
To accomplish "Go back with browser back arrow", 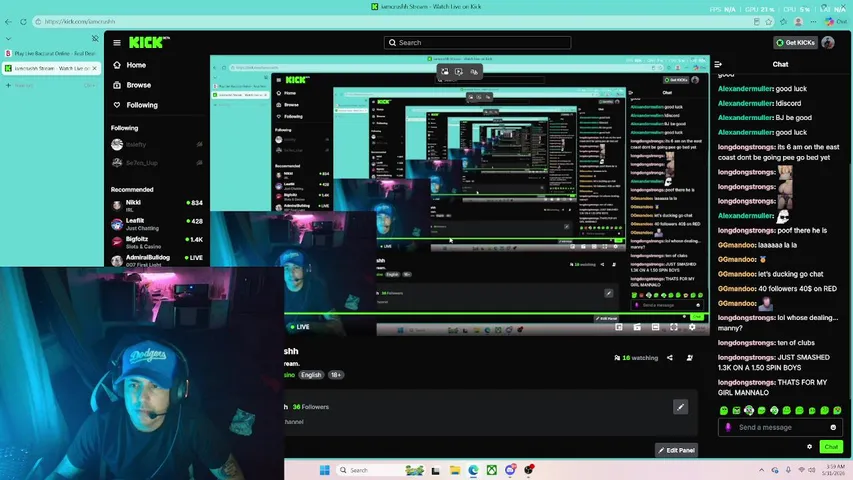I will pyautogui.click(x=8, y=22).
